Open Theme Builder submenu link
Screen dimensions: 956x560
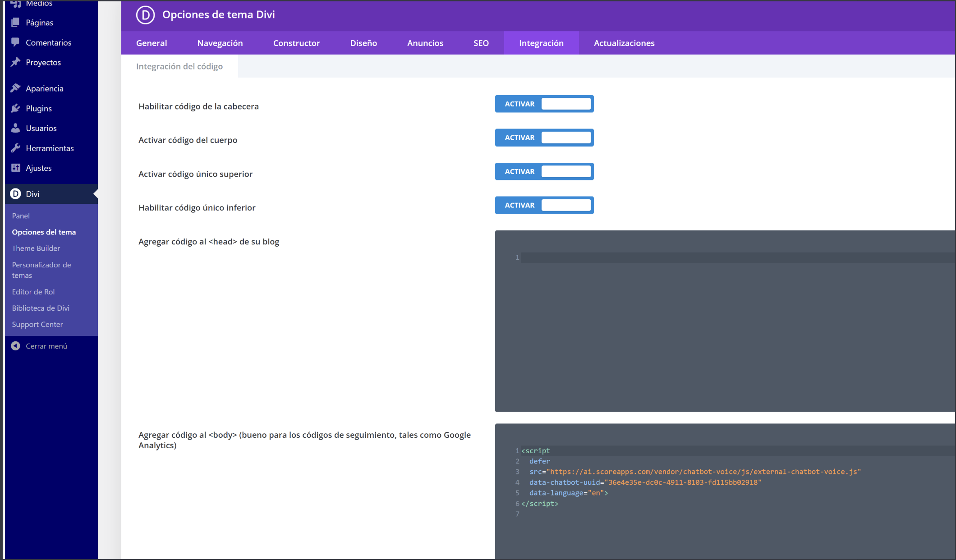36,248
